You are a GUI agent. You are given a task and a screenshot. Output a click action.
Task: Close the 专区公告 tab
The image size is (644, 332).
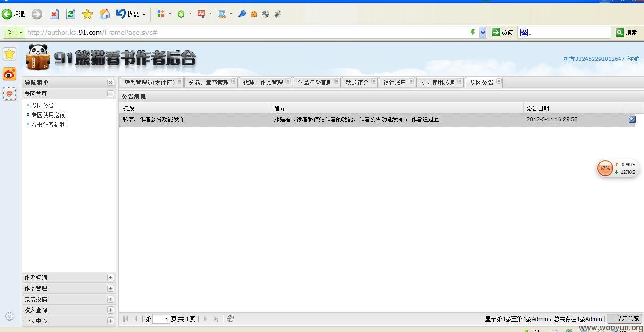pyautogui.click(x=499, y=81)
